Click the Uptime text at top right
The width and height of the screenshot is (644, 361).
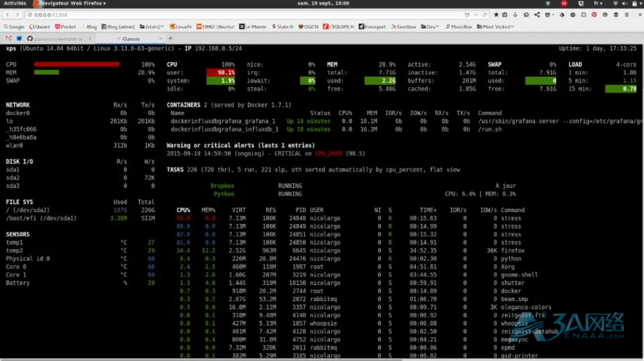coord(597,48)
